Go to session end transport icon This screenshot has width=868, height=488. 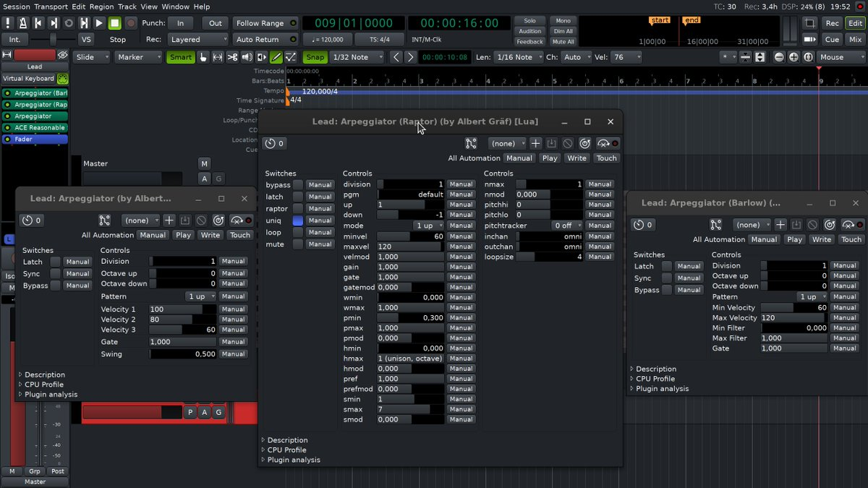(x=54, y=23)
